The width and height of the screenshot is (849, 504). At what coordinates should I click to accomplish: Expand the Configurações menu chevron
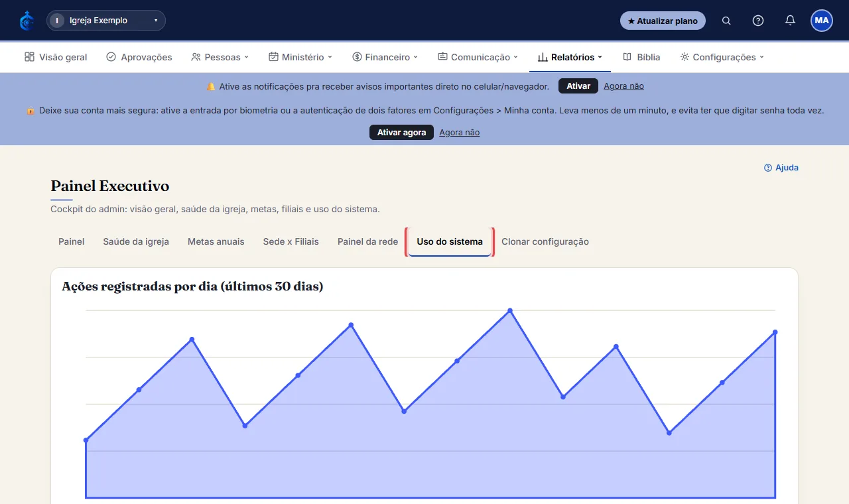tap(761, 57)
